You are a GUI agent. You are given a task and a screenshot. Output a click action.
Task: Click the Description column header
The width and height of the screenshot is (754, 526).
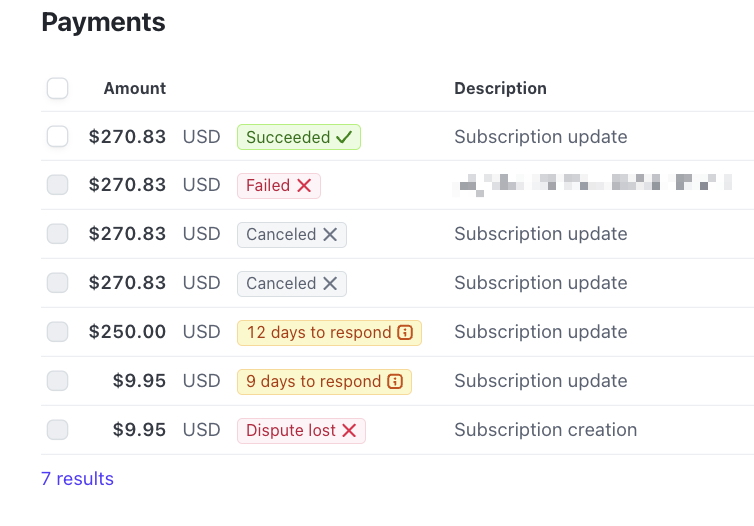pos(500,88)
